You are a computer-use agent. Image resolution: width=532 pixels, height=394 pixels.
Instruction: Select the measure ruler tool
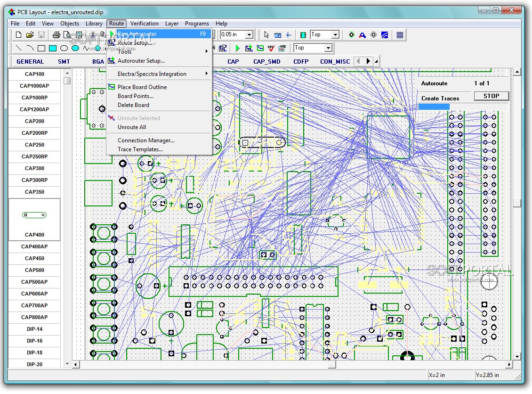tap(277, 35)
